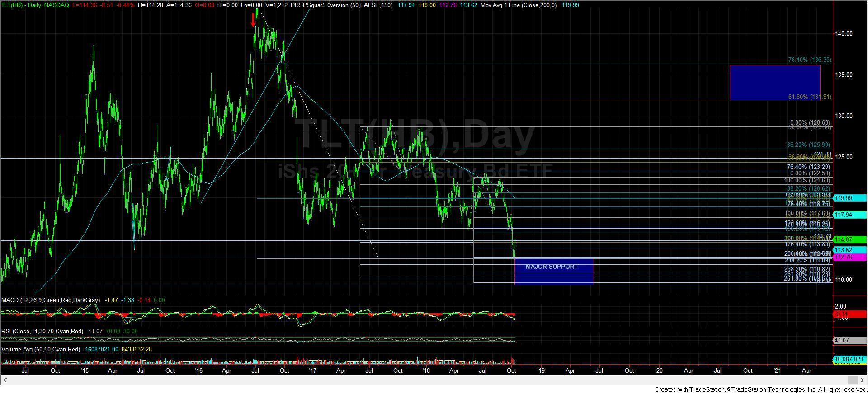Click the '19 year label on date axis
The image size is (868, 393).
(x=540, y=371)
